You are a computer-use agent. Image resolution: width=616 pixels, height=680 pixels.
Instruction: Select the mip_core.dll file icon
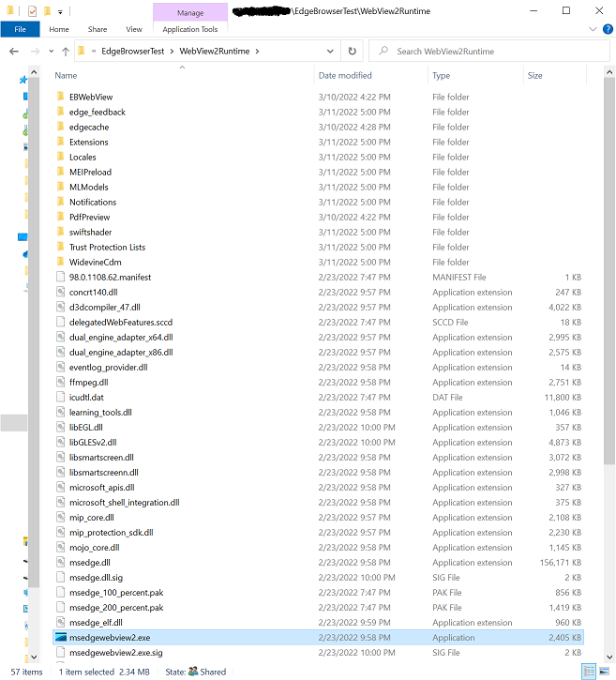coord(61,518)
